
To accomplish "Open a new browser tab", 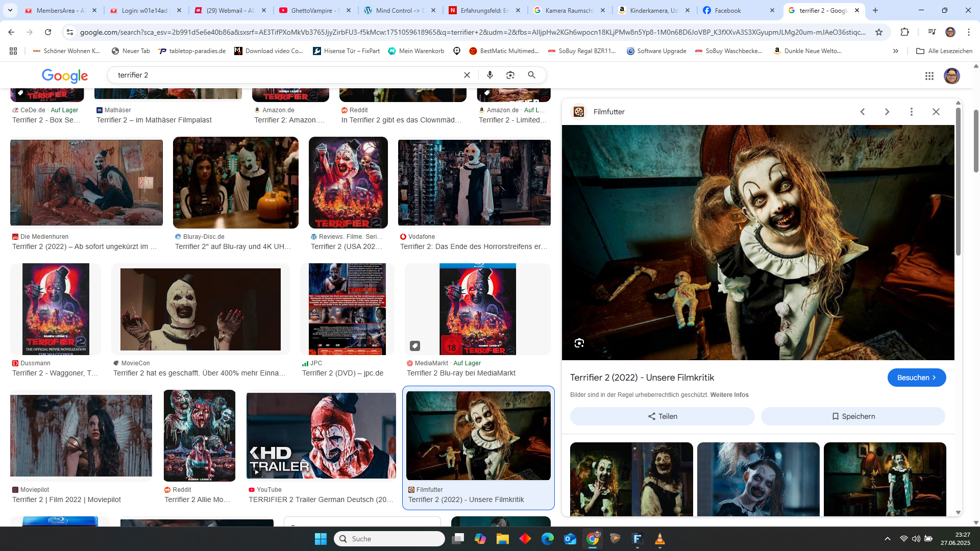I will (875, 10).
